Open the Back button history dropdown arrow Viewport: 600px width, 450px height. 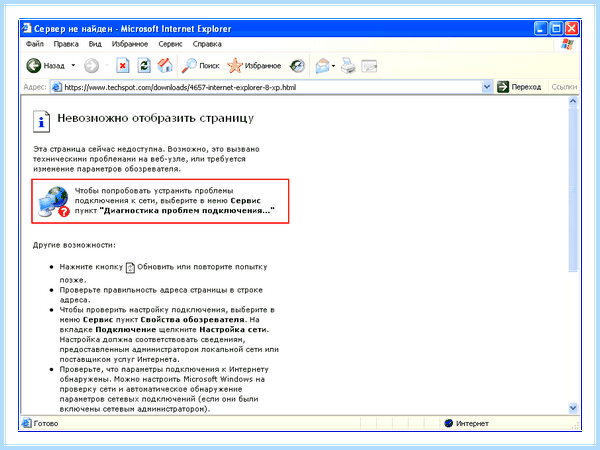click(73, 65)
